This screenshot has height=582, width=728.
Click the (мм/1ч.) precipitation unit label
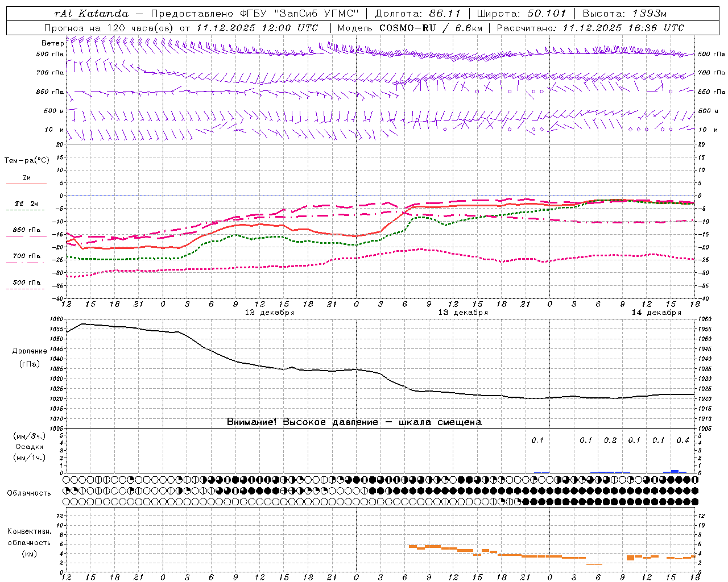pos(29,458)
